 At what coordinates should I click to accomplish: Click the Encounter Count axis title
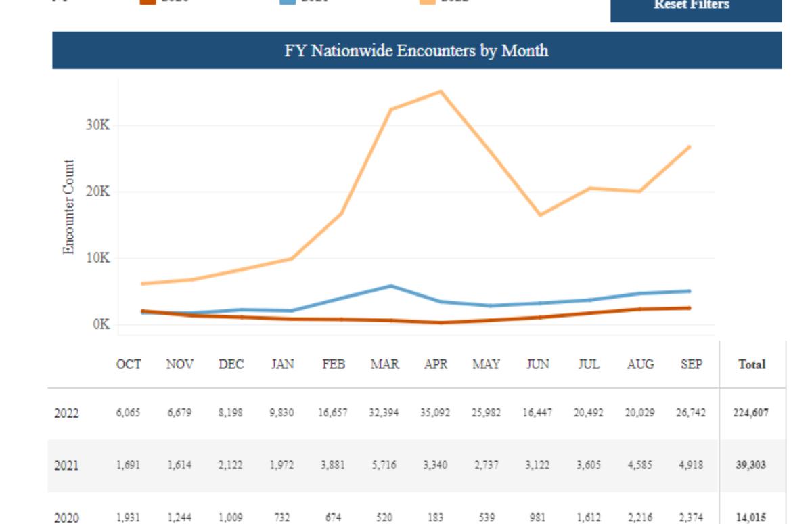tap(68, 207)
